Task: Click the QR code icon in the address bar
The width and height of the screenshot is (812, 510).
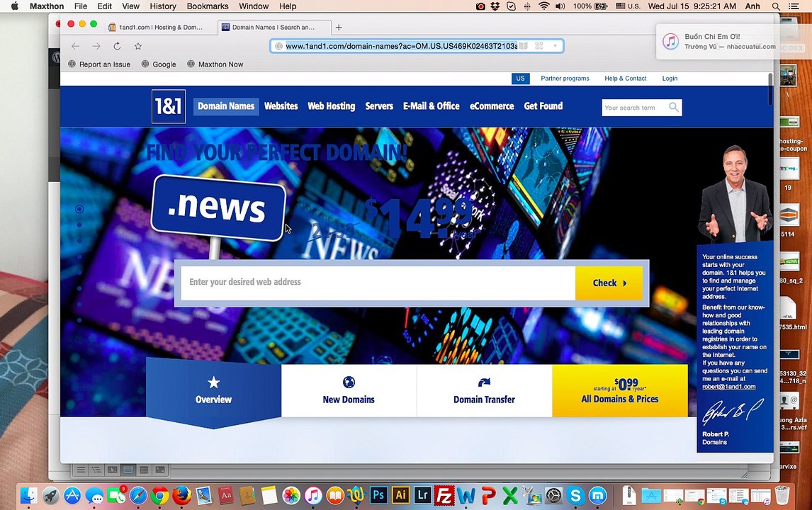Action: 539,45
